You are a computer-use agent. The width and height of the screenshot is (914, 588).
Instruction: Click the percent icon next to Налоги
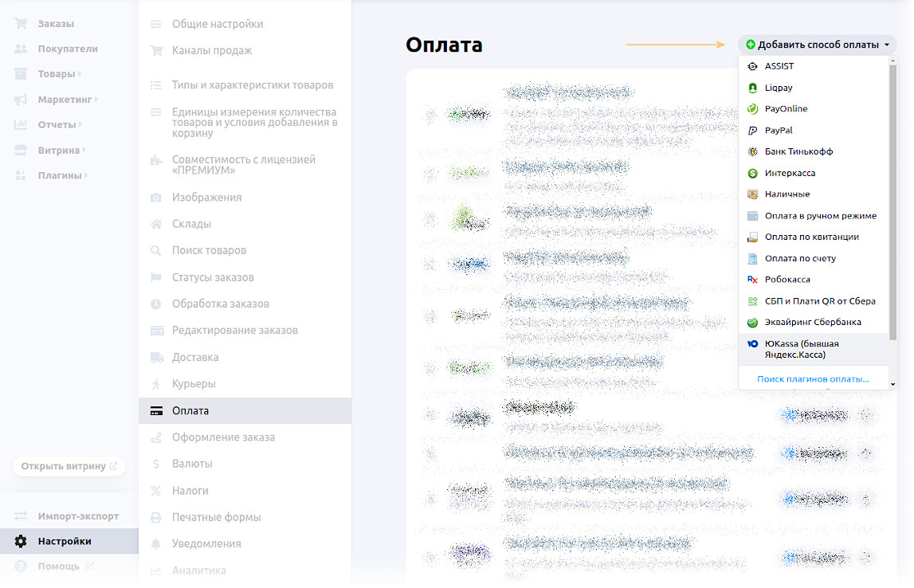tap(156, 491)
